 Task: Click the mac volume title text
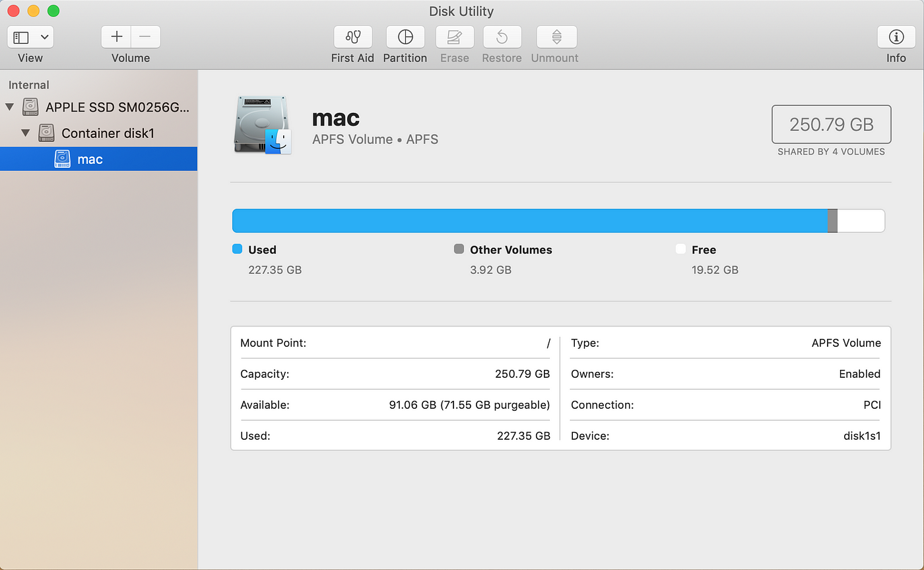pos(336,118)
